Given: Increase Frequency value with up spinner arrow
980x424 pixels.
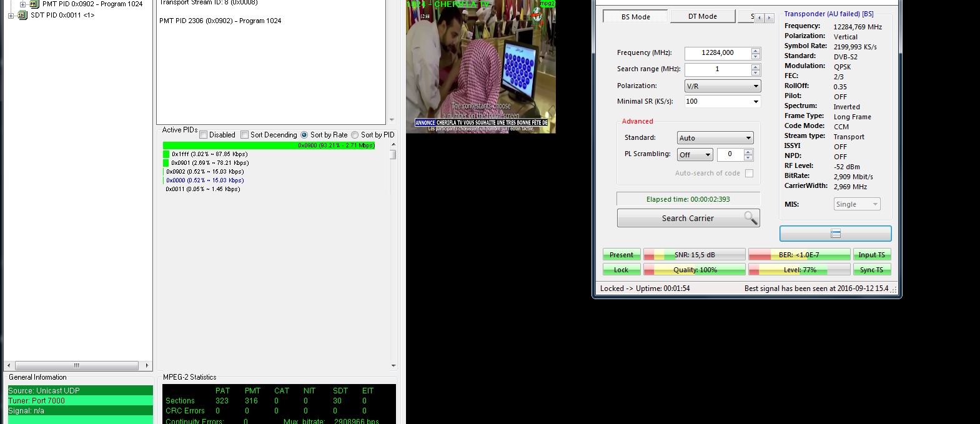Looking at the screenshot, I should click(x=756, y=50).
